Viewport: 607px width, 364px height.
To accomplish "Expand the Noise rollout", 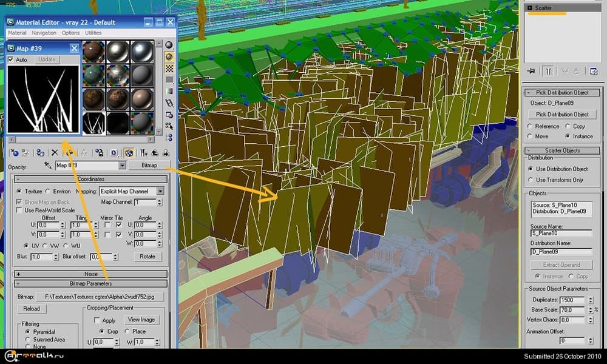I will click(x=91, y=274).
